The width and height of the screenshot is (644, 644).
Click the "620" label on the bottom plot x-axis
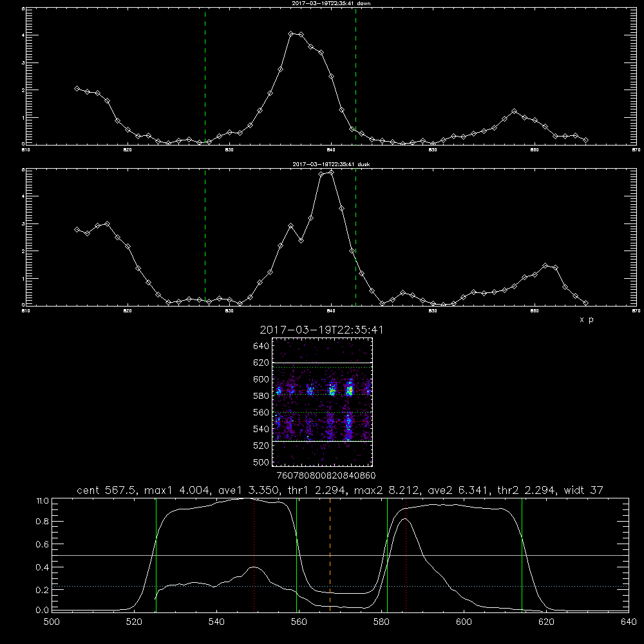pos(547,622)
